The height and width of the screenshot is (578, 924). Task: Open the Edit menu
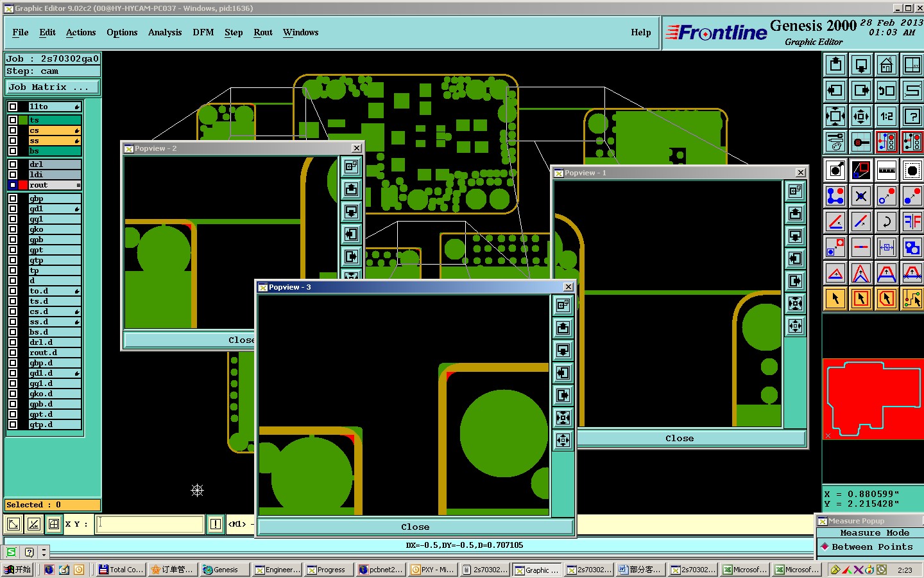[47, 32]
